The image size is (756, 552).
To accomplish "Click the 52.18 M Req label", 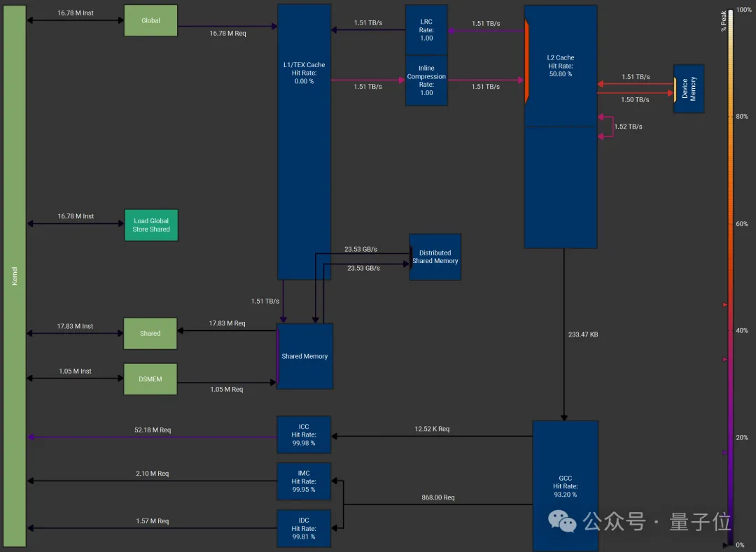I will click(153, 430).
